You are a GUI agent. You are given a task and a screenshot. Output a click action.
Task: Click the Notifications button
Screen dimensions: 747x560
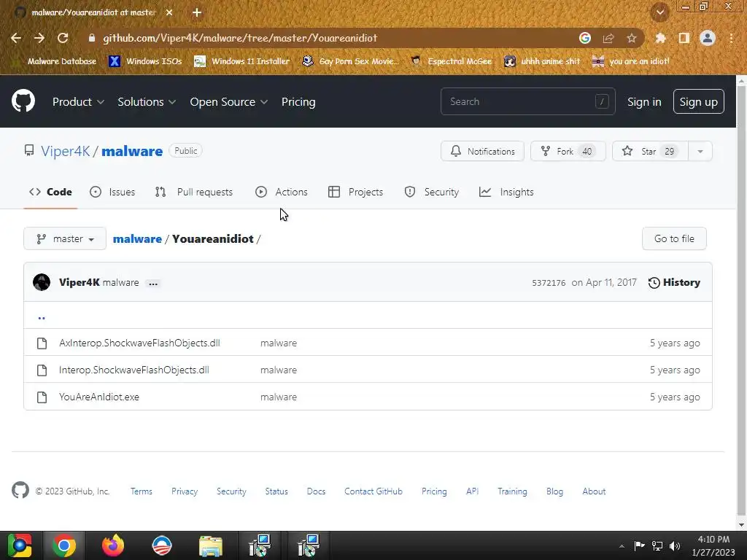(x=482, y=152)
